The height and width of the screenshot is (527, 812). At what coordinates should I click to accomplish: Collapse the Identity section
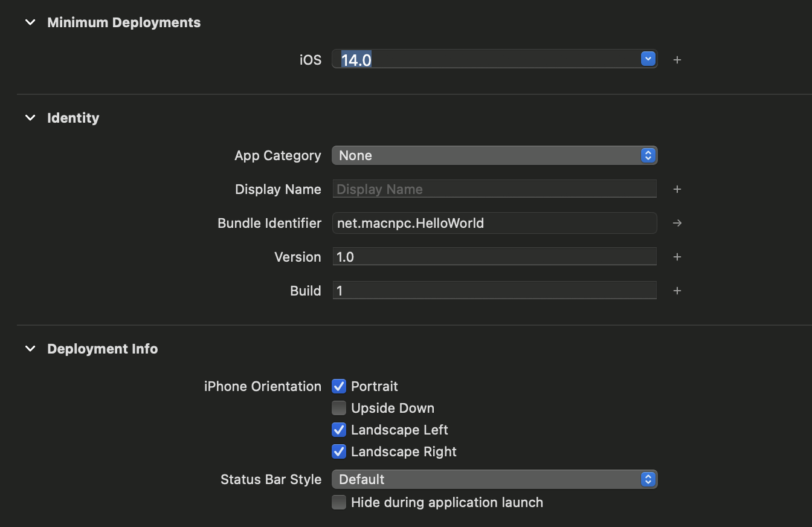tap(30, 118)
